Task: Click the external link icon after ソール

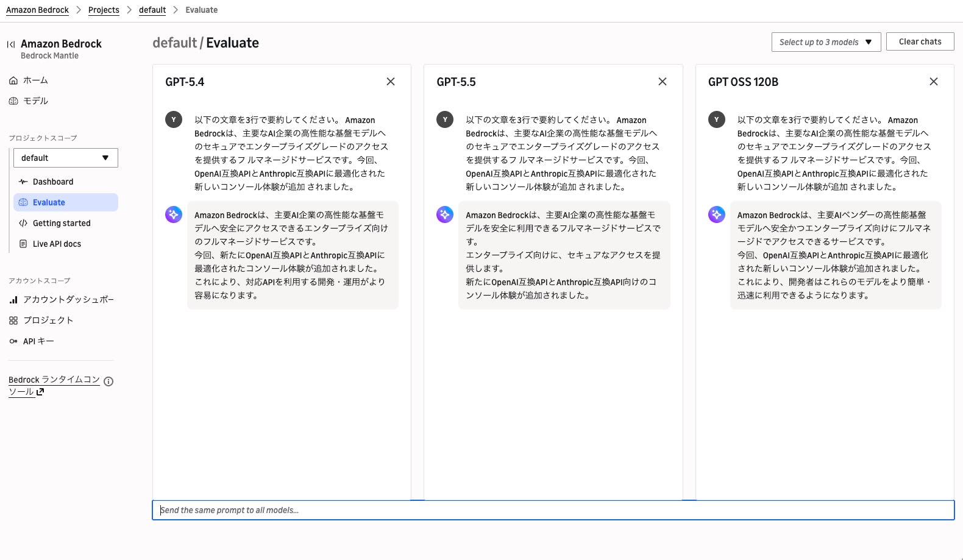Action: [40, 392]
